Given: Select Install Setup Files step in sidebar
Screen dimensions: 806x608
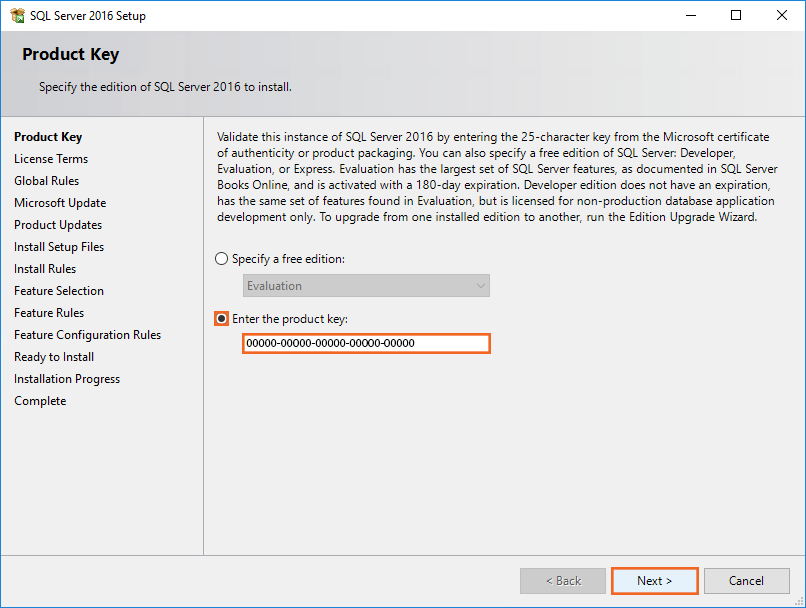Looking at the screenshot, I should coord(59,247).
